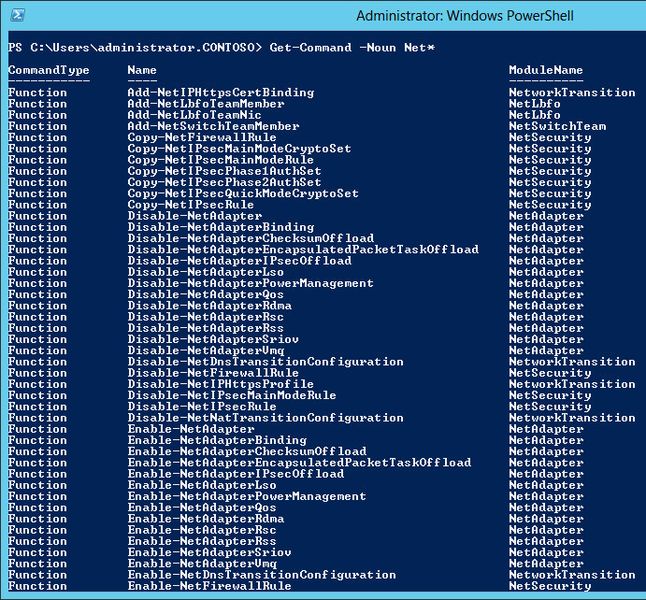Select Disable-NetAdapterRdma text
Viewport: 646px width, 600px height.
click(x=210, y=305)
